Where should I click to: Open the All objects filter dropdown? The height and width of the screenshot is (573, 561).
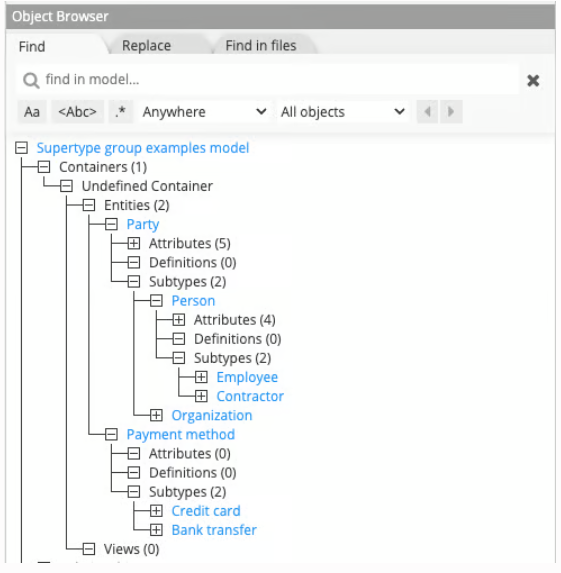343,112
